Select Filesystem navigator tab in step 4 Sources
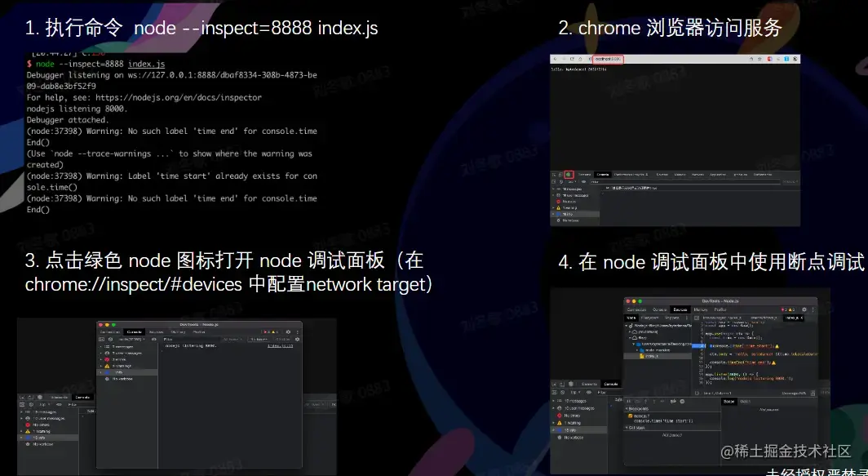 tap(650, 318)
